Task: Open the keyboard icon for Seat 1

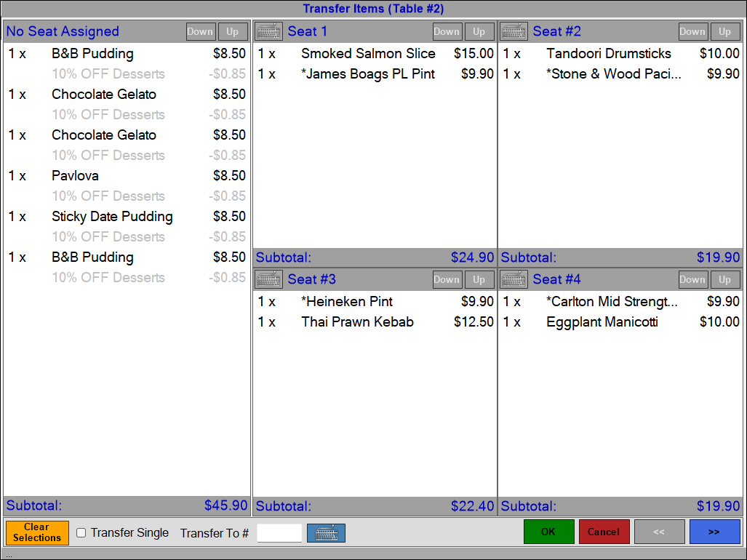Action: point(268,31)
